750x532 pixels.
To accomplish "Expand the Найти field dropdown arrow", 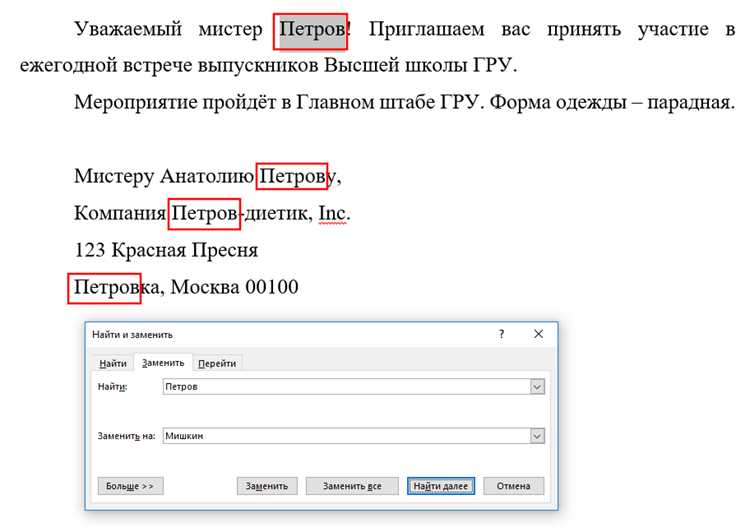I will point(537,387).
